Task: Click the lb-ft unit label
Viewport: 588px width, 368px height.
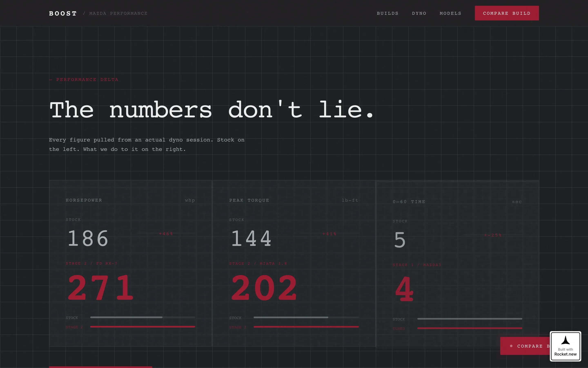Action: [x=350, y=200]
